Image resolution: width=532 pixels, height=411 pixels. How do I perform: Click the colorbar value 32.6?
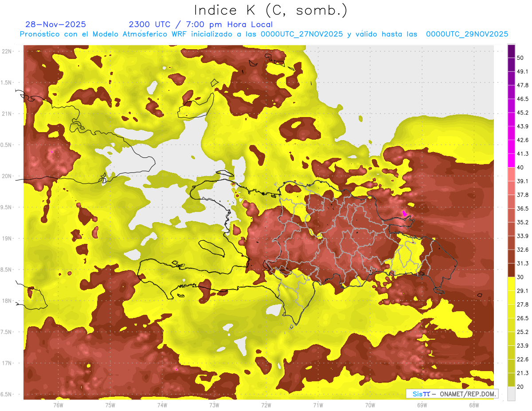(523, 250)
